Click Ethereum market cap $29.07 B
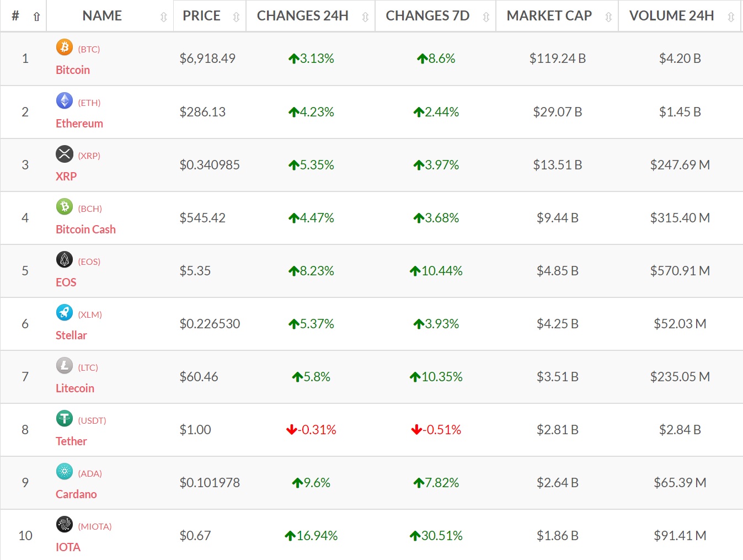Screen dimensions: 743x560 click(558, 112)
